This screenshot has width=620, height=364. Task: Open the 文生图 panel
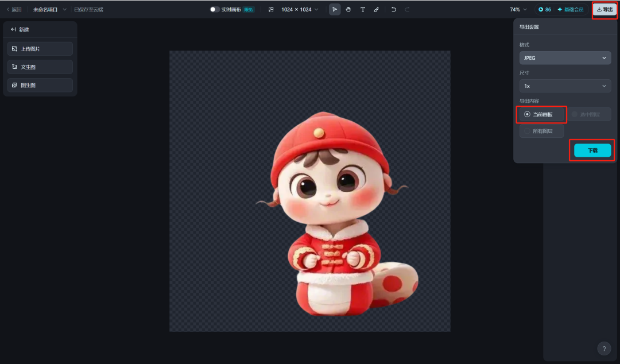click(x=39, y=67)
